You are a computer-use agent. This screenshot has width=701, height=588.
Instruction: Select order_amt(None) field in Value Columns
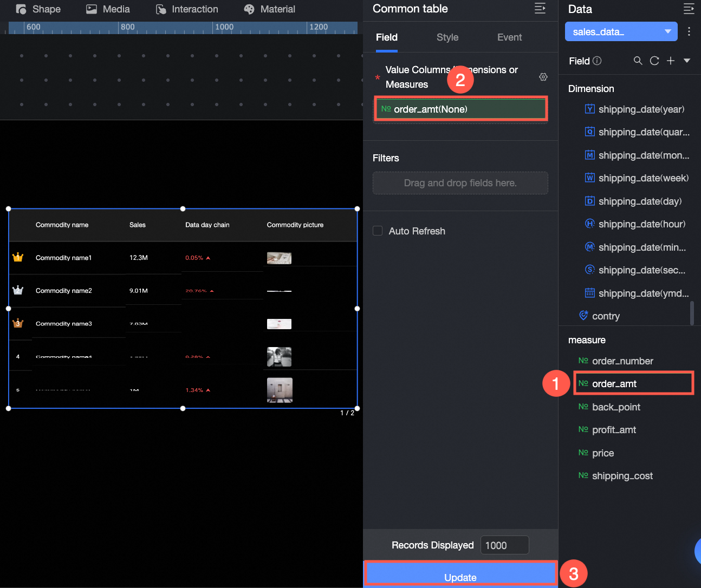click(x=460, y=109)
